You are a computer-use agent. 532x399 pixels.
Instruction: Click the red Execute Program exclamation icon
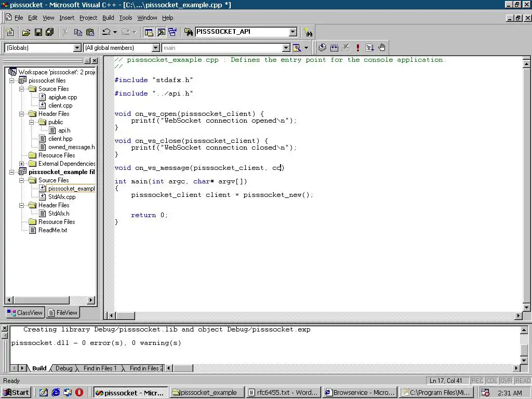coord(357,48)
